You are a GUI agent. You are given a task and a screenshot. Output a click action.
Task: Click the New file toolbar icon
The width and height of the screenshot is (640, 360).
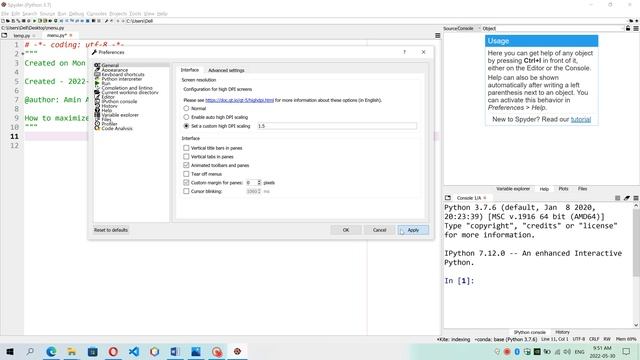click(x=3, y=21)
